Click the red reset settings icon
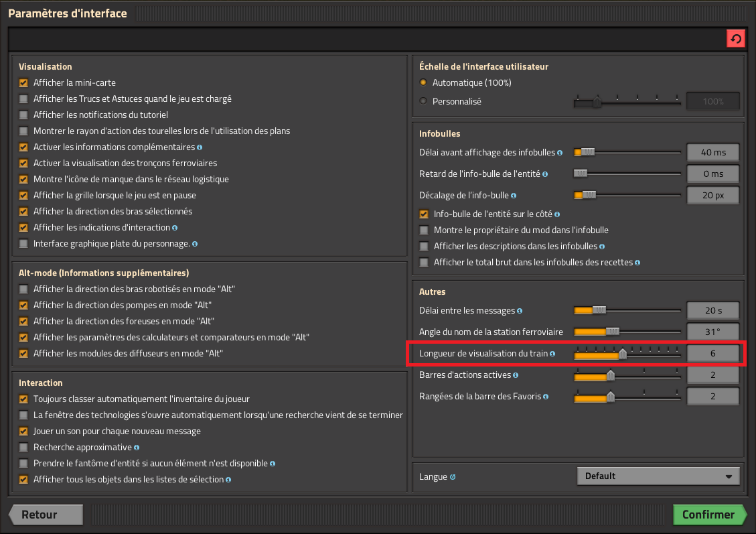The image size is (756, 534). [x=736, y=39]
